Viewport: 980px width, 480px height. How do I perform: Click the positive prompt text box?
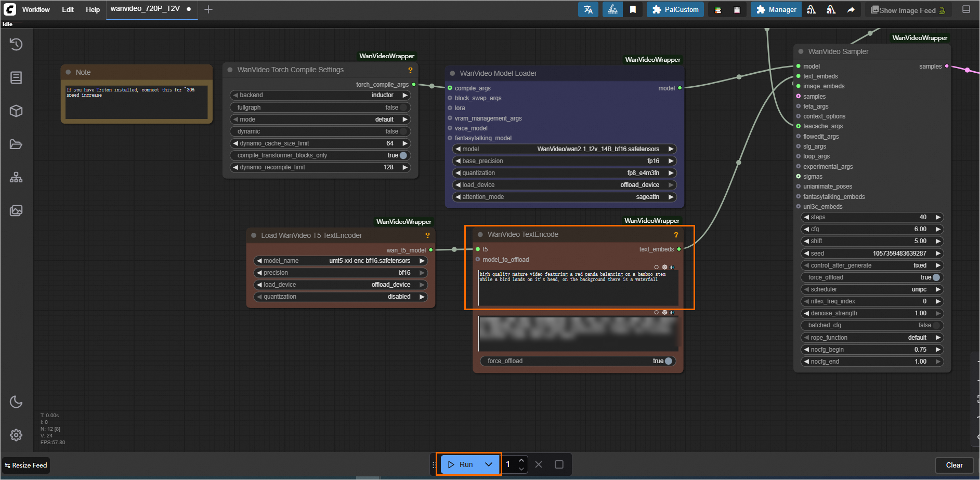pyautogui.click(x=578, y=287)
